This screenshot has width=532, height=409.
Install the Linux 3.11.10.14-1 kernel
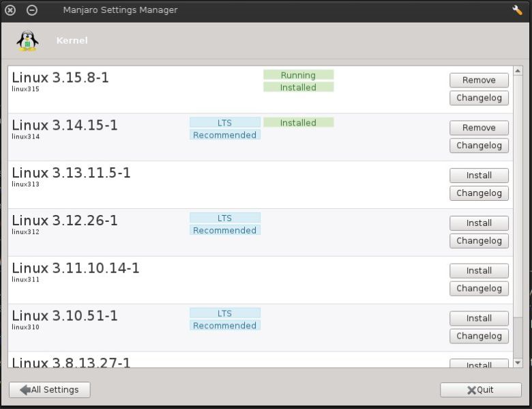point(479,271)
